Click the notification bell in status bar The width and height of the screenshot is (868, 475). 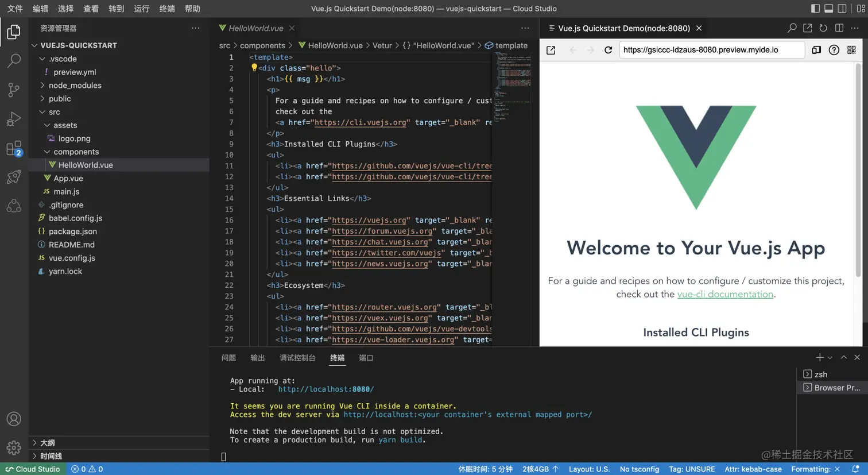click(855, 469)
